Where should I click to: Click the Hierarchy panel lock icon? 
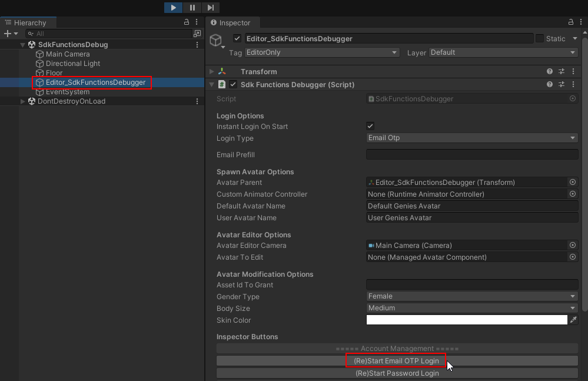click(x=187, y=22)
